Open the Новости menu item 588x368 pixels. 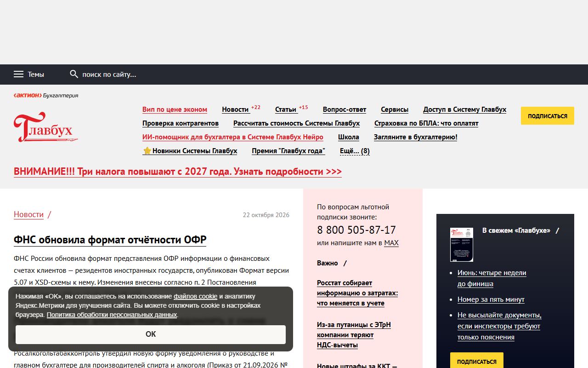pyautogui.click(x=235, y=109)
